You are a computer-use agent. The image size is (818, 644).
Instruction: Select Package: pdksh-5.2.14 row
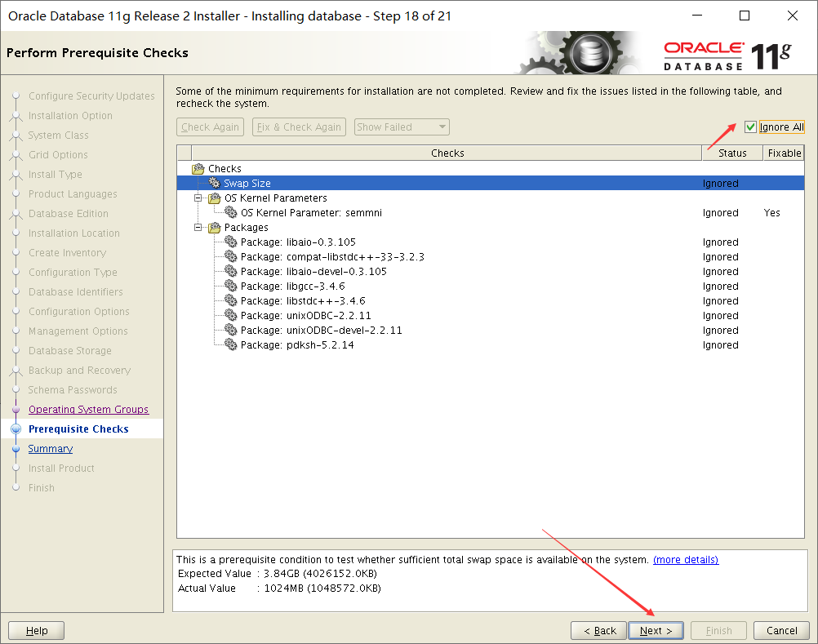click(491, 344)
